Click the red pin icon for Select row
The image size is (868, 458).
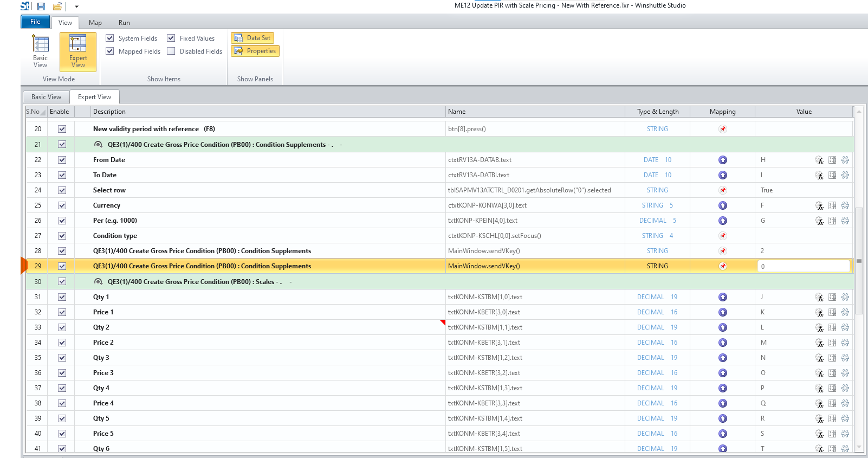pyautogui.click(x=722, y=190)
